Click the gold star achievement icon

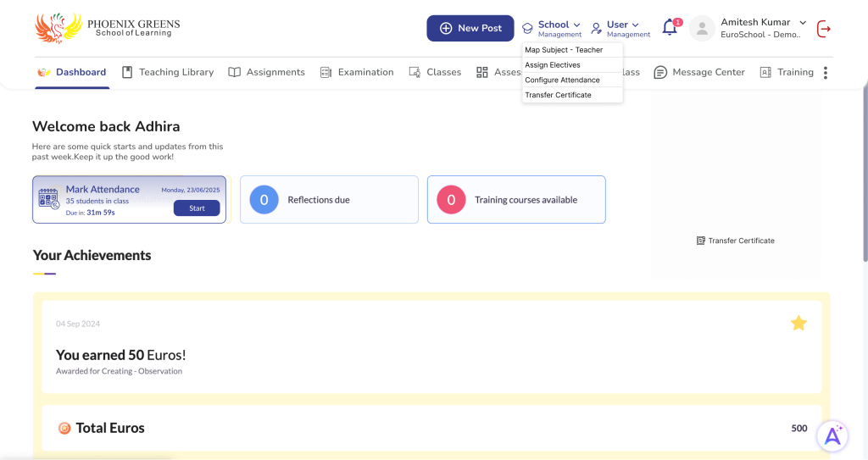point(798,323)
